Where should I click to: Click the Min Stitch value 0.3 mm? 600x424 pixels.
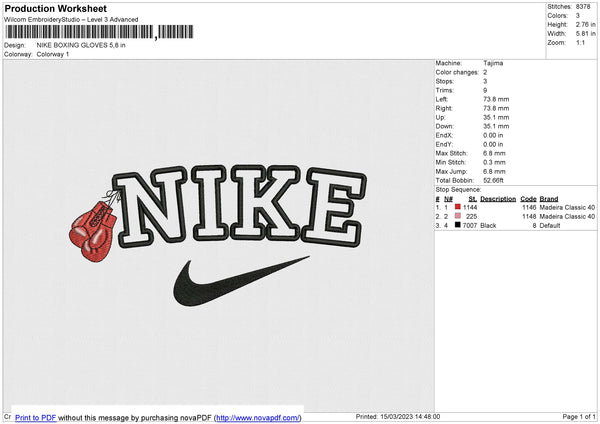494,162
